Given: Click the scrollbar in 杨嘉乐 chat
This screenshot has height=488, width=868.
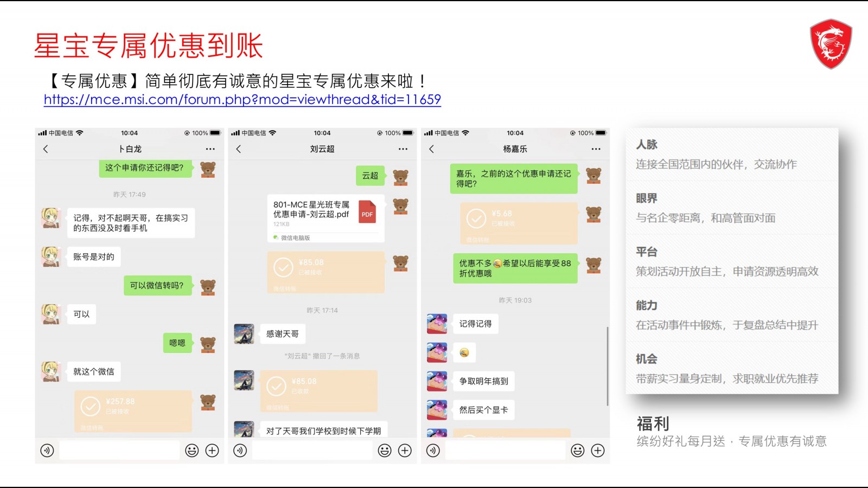Looking at the screenshot, I should (607, 366).
